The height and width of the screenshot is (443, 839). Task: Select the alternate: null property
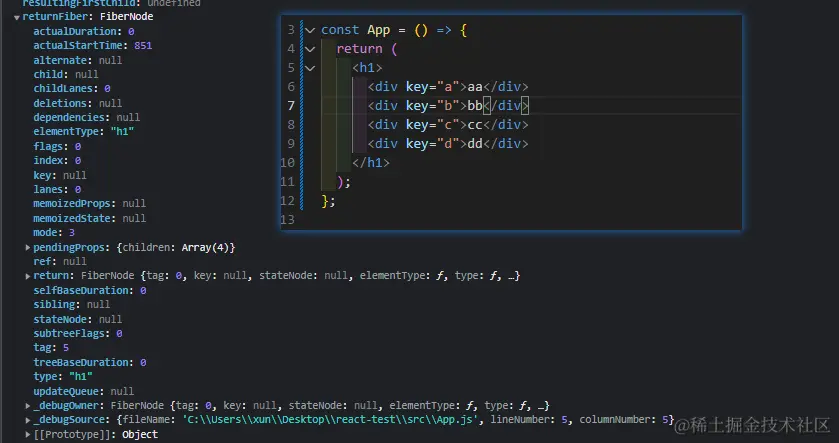coord(78,60)
